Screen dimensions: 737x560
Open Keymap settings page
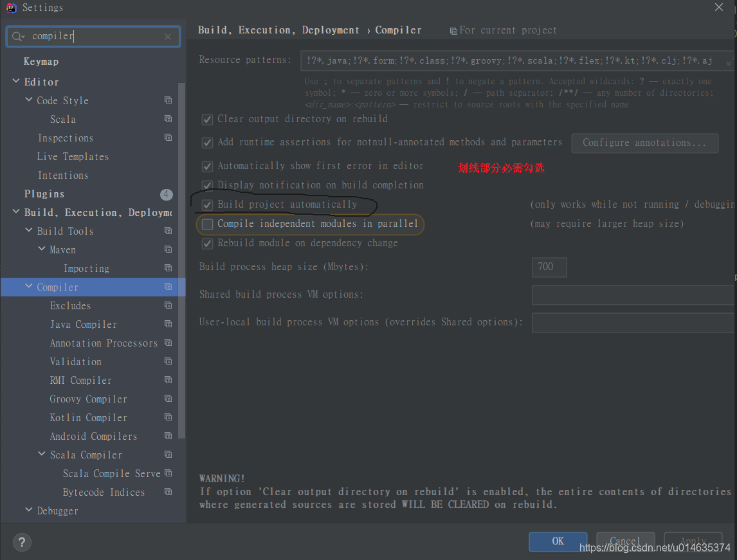pos(41,62)
